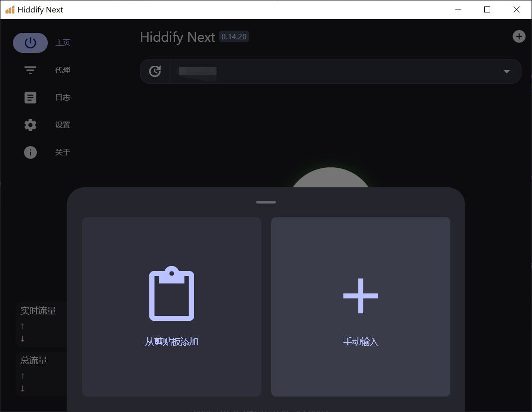Click the bottom sheet drag handle

click(x=266, y=202)
